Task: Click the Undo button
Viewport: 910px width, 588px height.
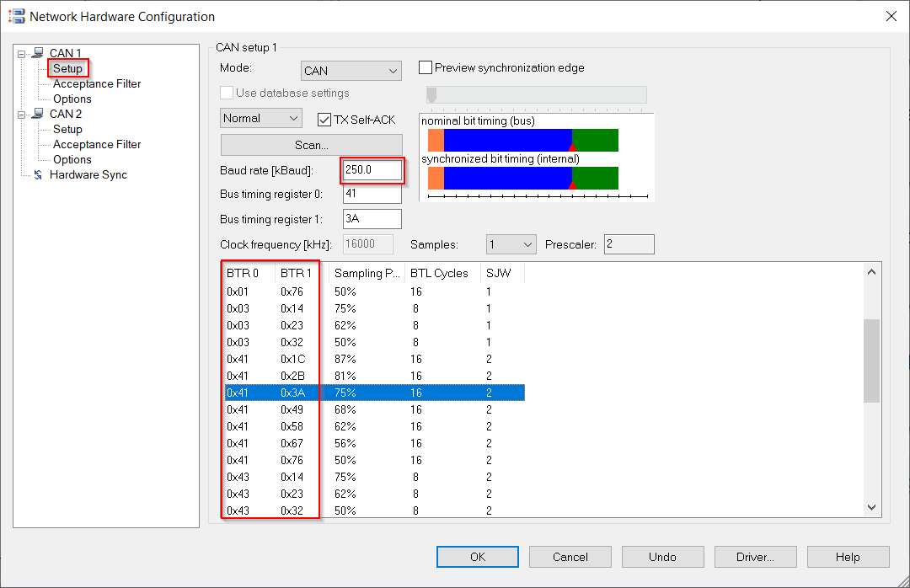Action: 663,557
